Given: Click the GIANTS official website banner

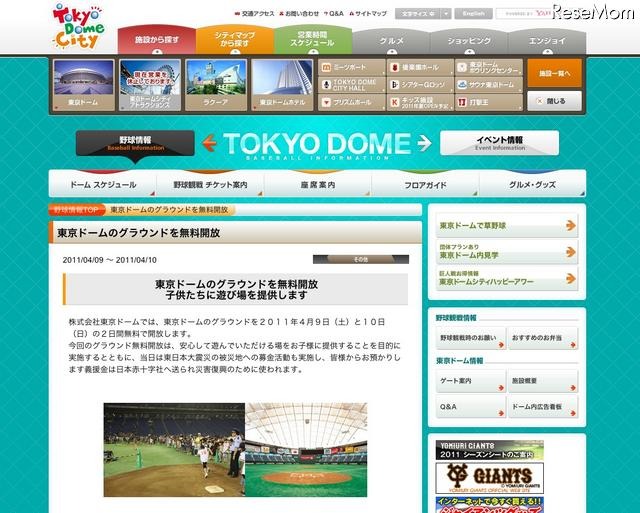Looking at the screenshot, I should coord(489,478).
